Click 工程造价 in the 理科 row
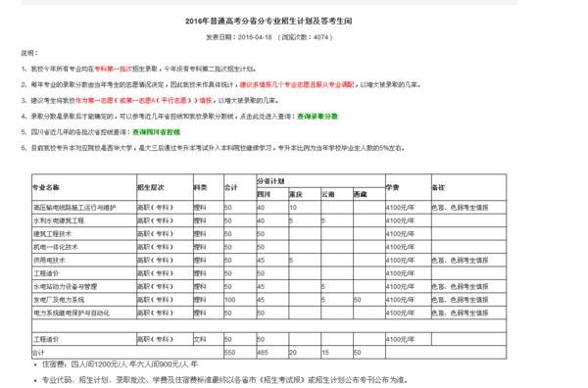This screenshot has width=588, height=388. (46, 273)
